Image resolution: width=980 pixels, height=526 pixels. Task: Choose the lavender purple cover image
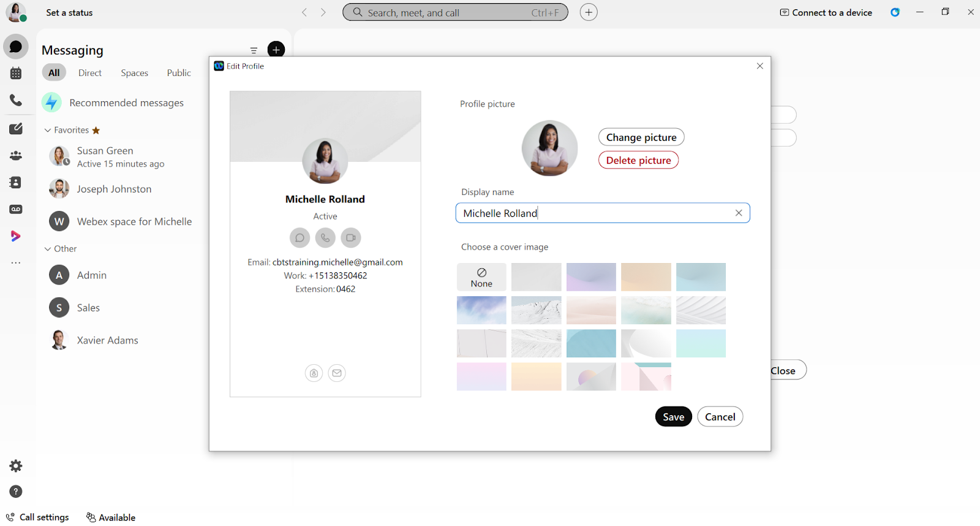point(591,277)
